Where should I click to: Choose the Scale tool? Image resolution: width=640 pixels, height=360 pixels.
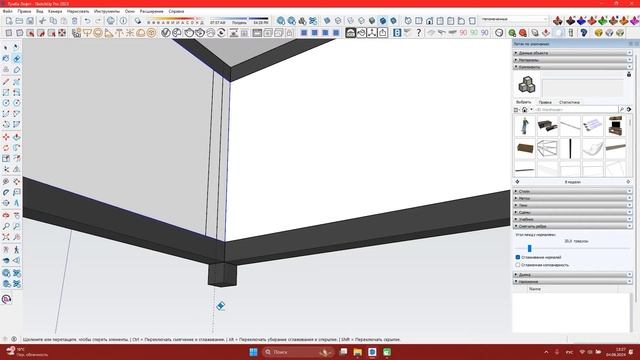[6, 158]
